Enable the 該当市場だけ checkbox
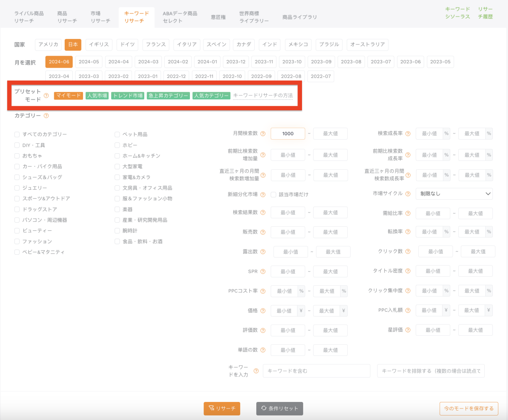Image resolution: width=508 pixels, height=420 pixels. click(x=273, y=195)
